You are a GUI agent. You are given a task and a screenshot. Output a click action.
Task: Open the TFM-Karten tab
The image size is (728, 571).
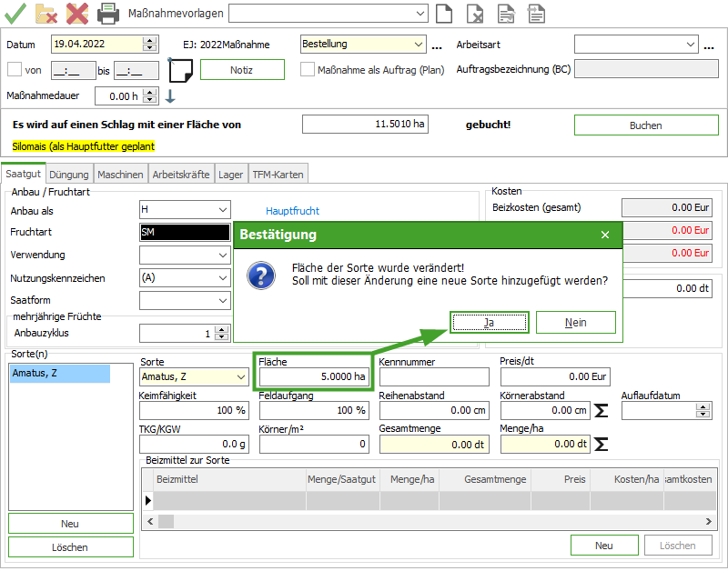click(278, 174)
